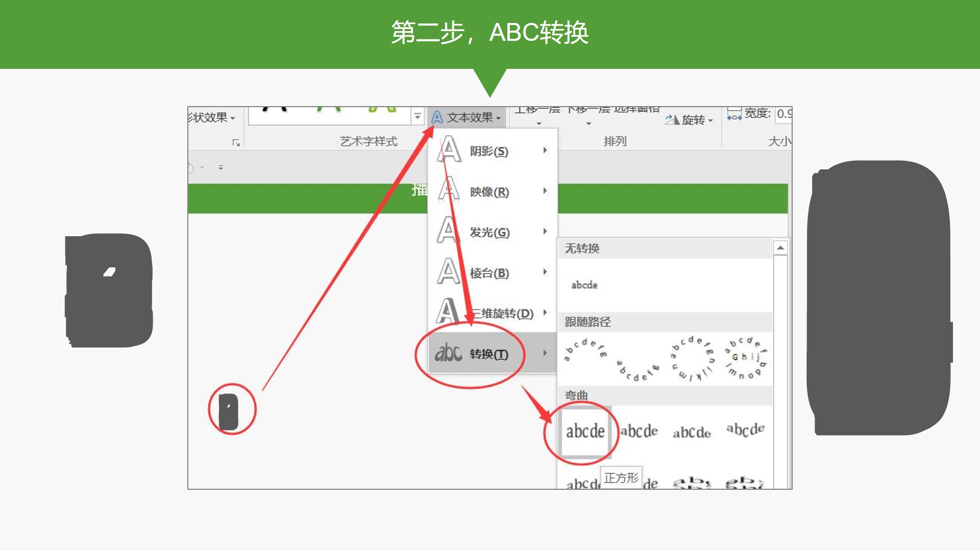Image resolution: width=980 pixels, height=551 pixels.
Task: Select the circle follow-path text style
Action: click(x=692, y=358)
